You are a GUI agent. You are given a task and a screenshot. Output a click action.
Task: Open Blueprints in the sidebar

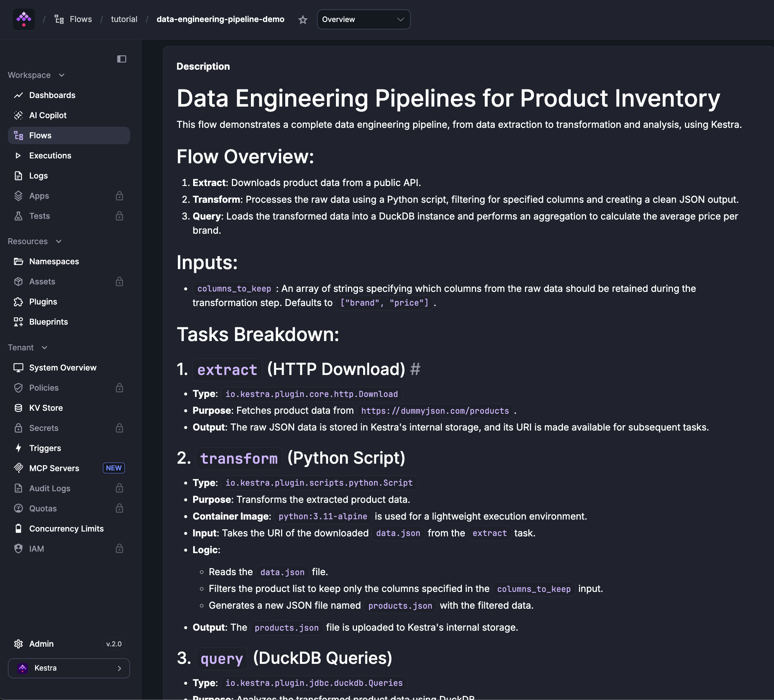pos(69,322)
